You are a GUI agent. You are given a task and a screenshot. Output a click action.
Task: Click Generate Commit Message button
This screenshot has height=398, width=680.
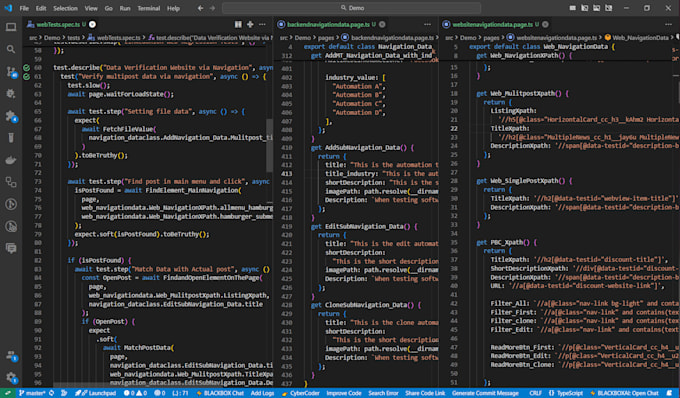[485, 393]
